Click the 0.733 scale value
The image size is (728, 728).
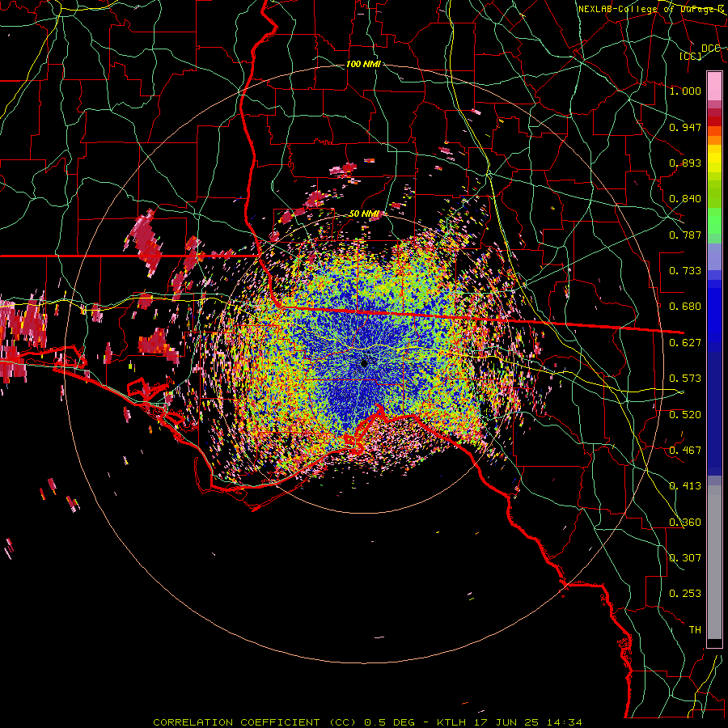[x=685, y=271]
